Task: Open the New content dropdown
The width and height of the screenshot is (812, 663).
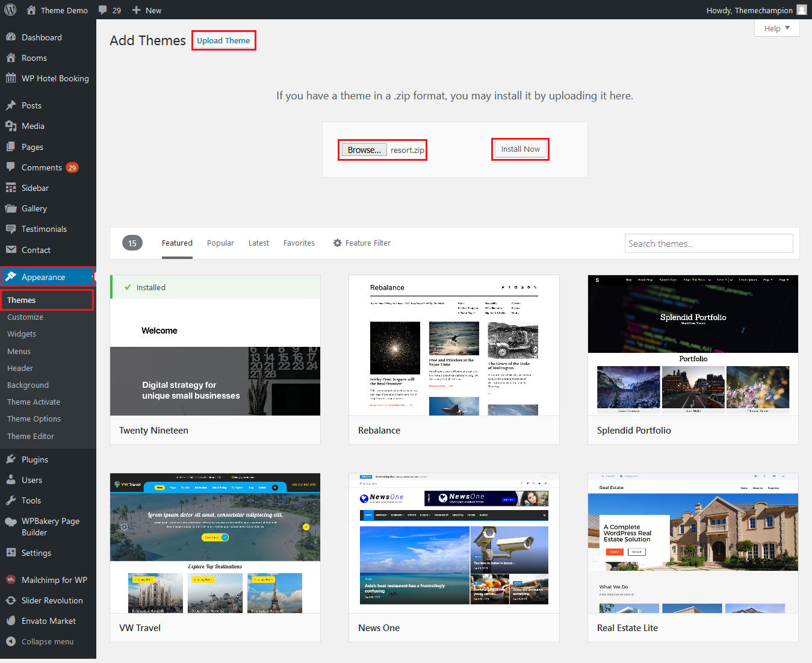Action: (x=147, y=10)
